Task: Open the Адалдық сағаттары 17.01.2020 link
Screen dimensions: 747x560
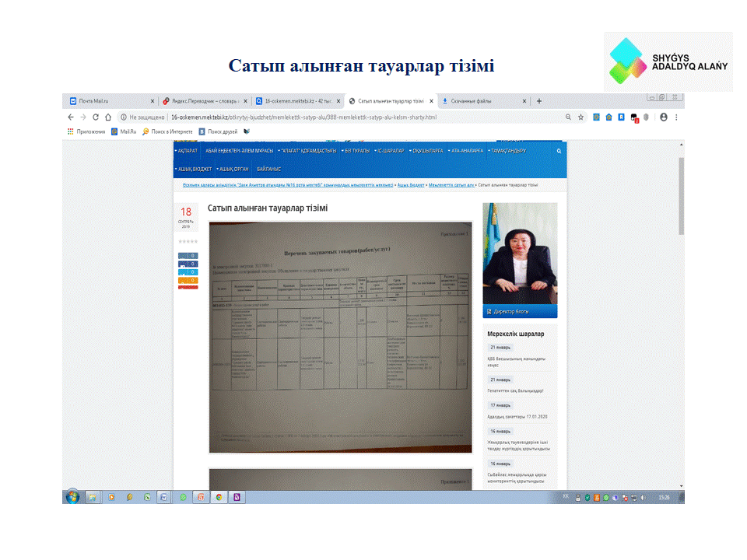Action: (x=517, y=417)
